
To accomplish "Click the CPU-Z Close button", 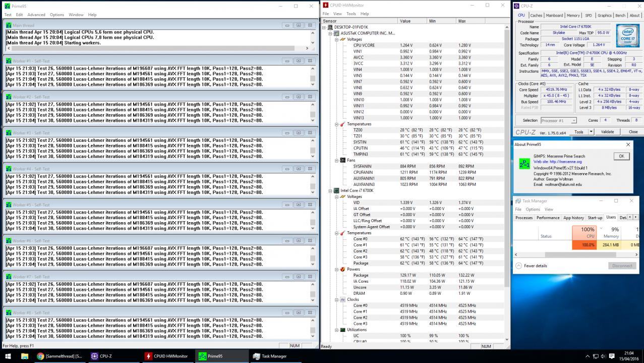I will point(633,132).
